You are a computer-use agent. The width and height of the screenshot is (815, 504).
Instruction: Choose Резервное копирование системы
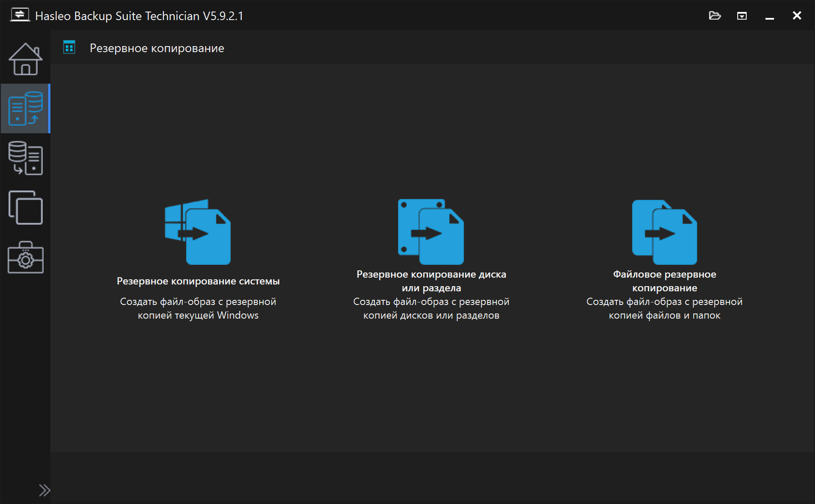(198, 281)
